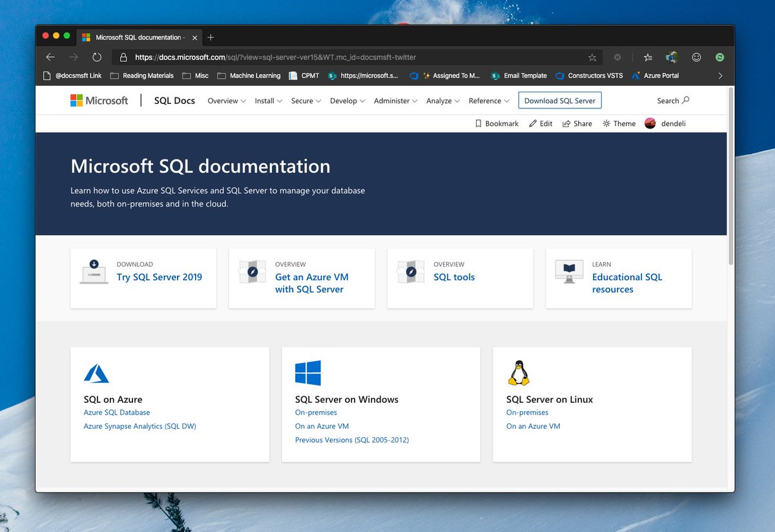Bookmark this docs page
This screenshot has width=775, height=532.
pyautogui.click(x=497, y=123)
